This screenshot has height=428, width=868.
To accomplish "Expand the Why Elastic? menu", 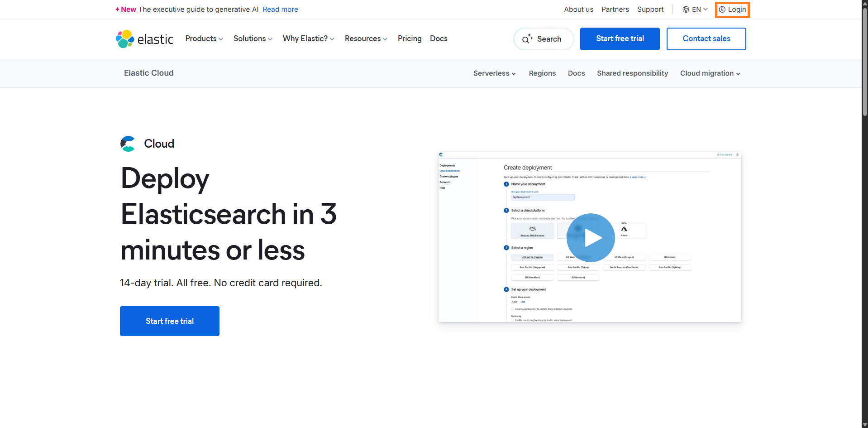I will (308, 39).
